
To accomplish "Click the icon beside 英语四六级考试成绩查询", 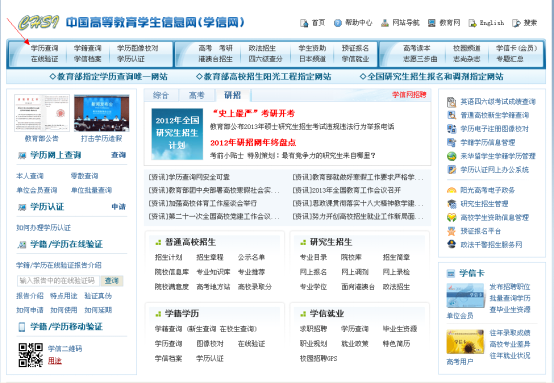I will [x=452, y=102].
